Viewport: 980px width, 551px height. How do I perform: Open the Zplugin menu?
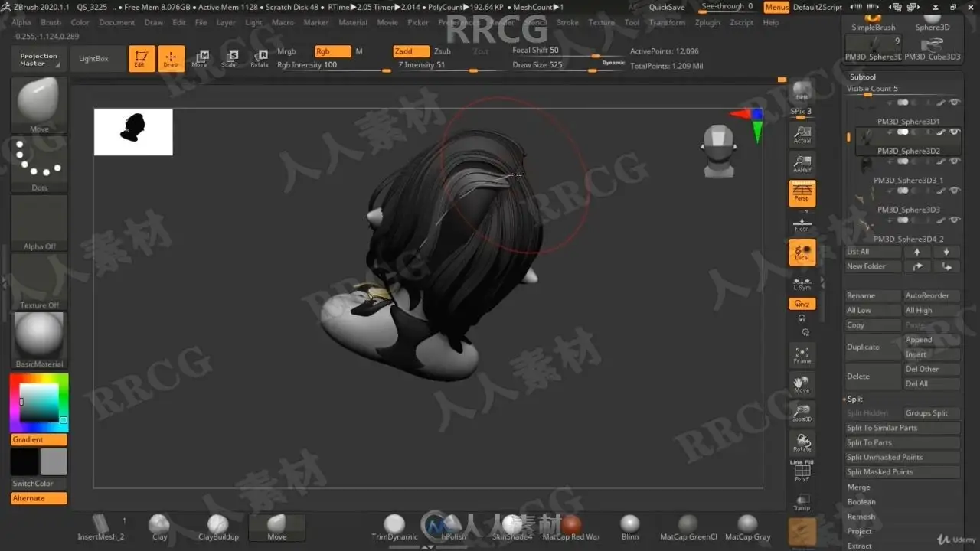[707, 22]
